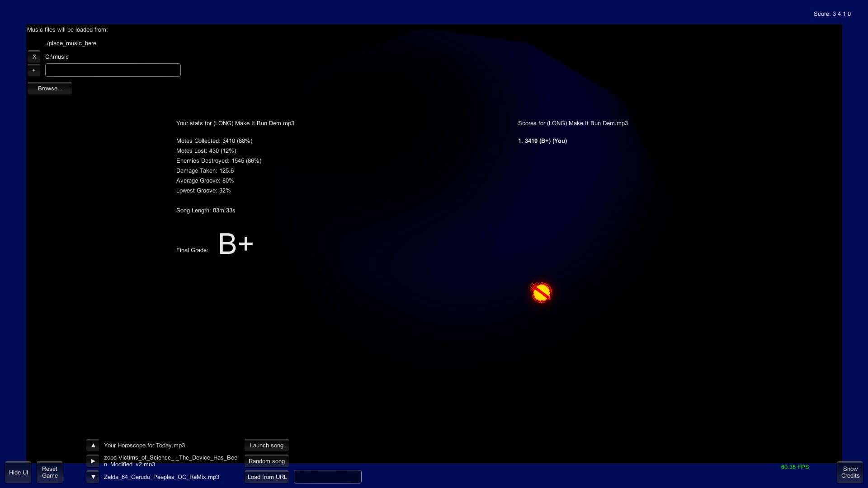Image resolution: width=868 pixels, height=488 pixels.
Task: Click the empty music folder path field
Action: [113, 70]
